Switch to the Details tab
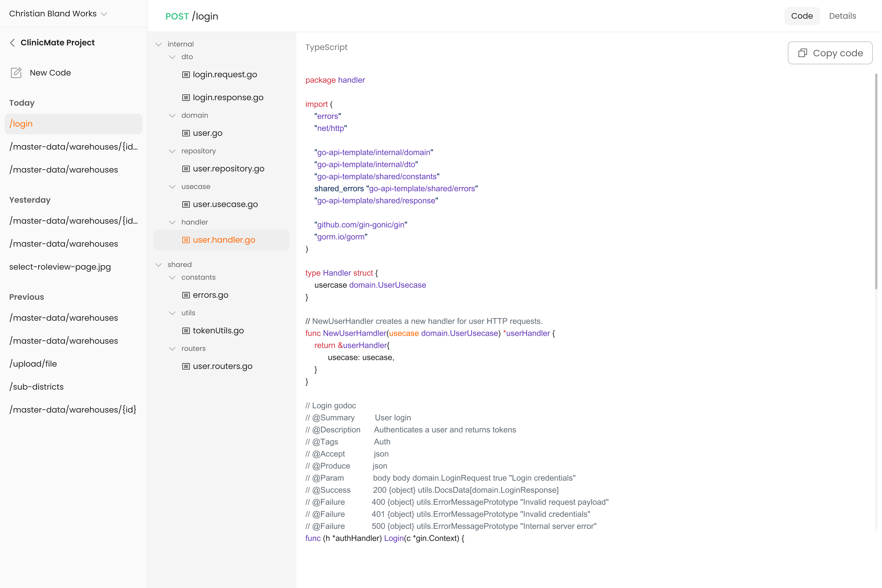This screenshot has height=588, width=882. click(842, 16)
